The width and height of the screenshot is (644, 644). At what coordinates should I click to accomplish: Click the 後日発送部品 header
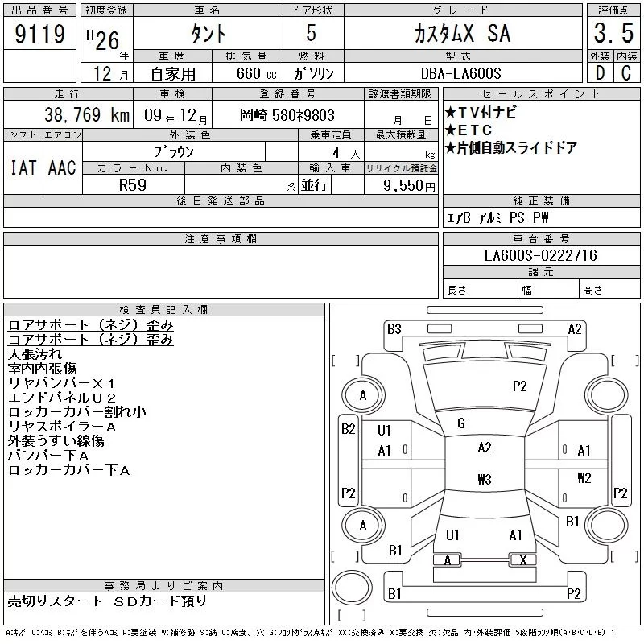[221, 201]
